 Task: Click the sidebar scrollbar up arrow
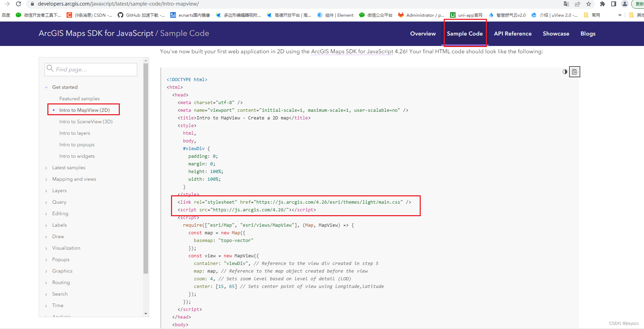(146, 61)
